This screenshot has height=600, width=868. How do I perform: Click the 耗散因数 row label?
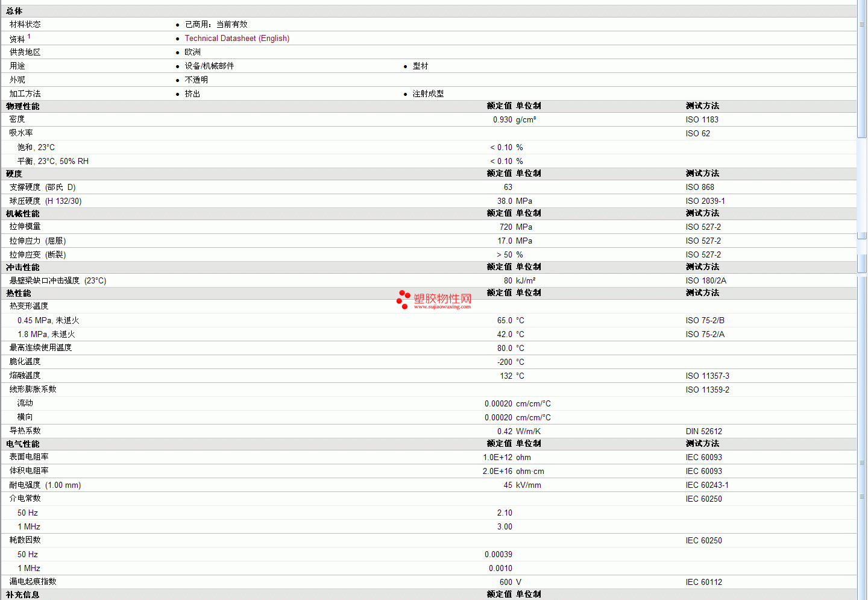(25, 540)
